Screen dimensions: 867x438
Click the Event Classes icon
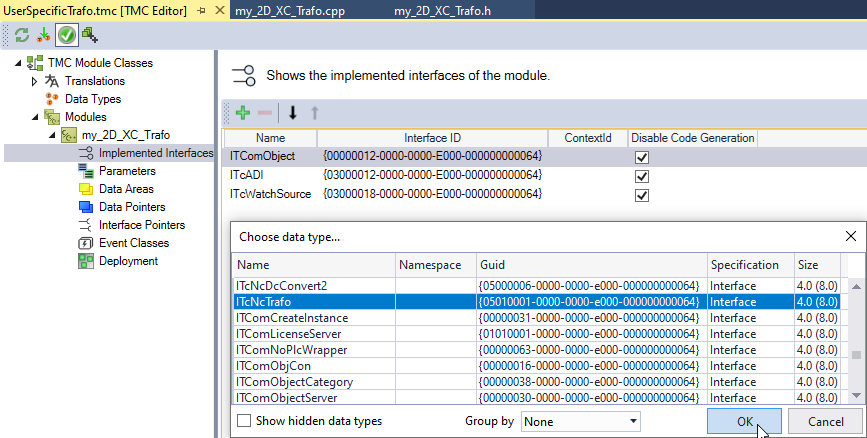pyautogui.click(x=86, y=243)
